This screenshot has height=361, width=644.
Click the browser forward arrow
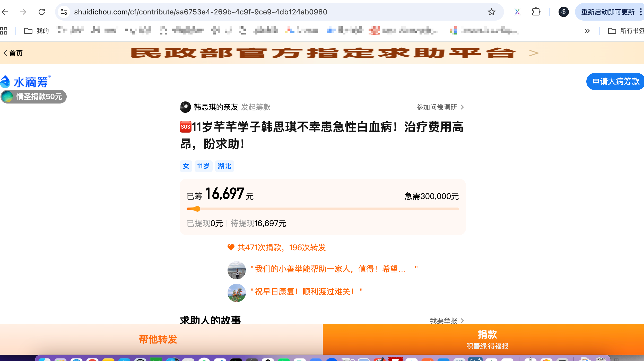pos(23,12)
